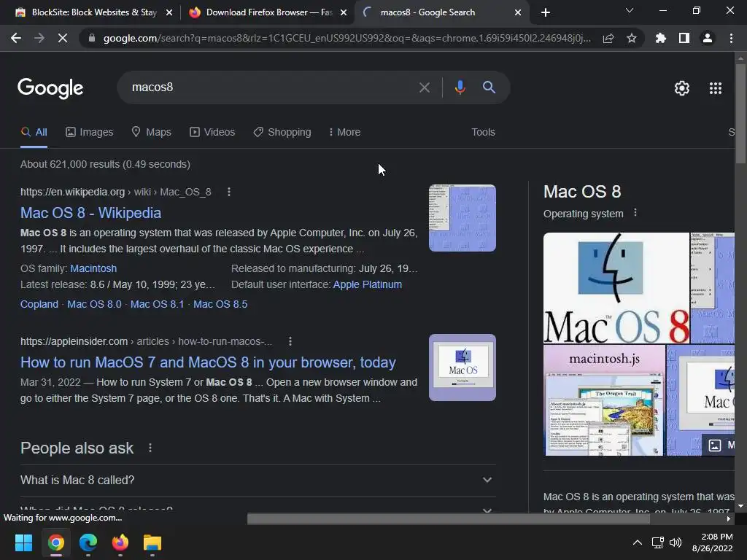Select the Images search tab
This screenshot has width=747, height=560.
pyautogui.click(x=90, y=133)
